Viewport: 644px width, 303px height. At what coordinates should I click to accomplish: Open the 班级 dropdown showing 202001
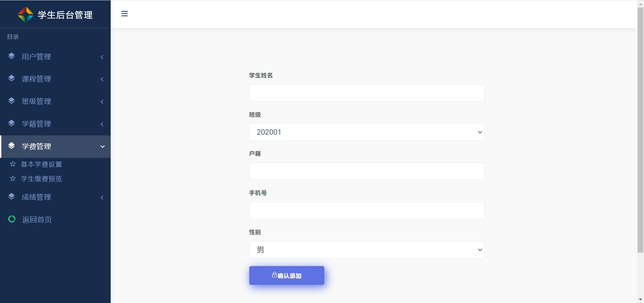[x=367, y=132]
